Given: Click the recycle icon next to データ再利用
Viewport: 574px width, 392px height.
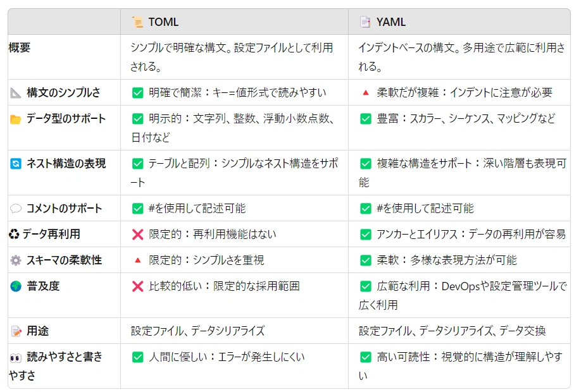Looking at the screenshot, I should [15, 235].
